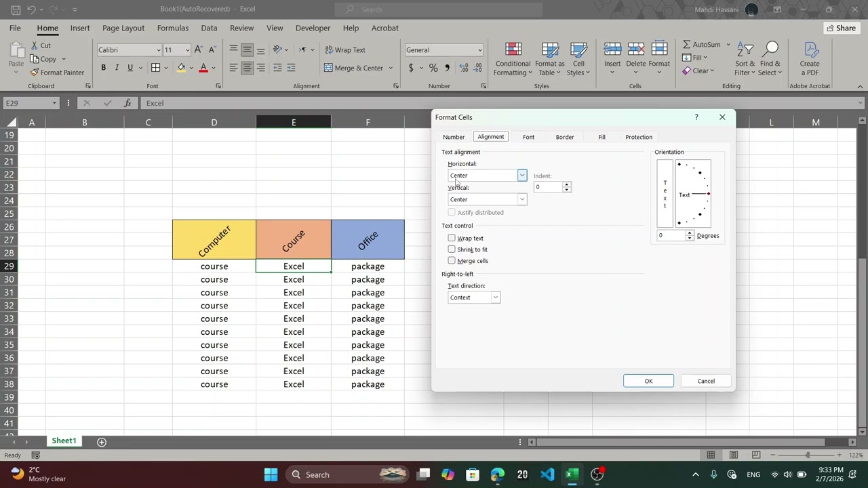Screen dimensions: 868x488
Task: Expand Merge & Center dropdown arrow
Action: 391,68
